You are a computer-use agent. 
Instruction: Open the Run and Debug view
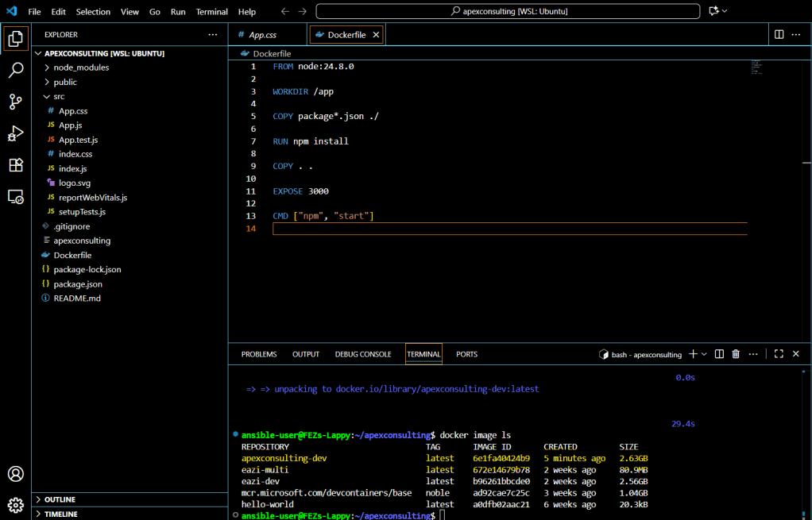pos(16,133)
